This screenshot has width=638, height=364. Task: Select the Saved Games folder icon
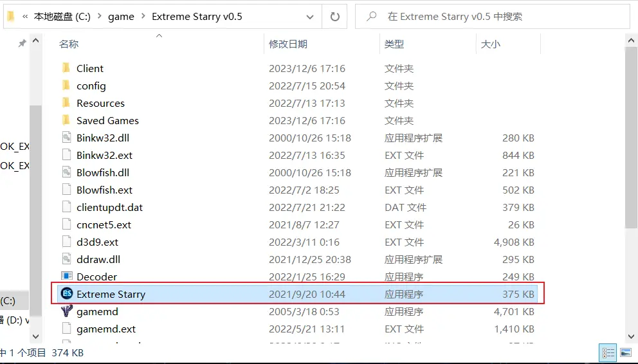click(x=66, y=120)
